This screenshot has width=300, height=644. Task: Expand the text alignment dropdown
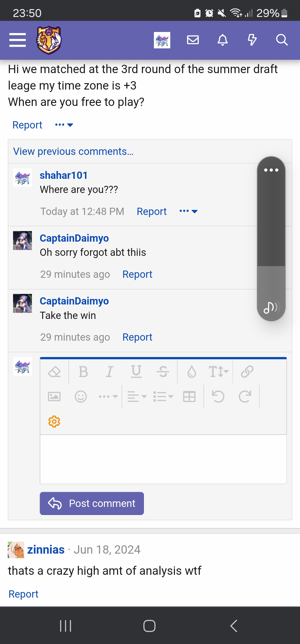[x=137, y=397]
